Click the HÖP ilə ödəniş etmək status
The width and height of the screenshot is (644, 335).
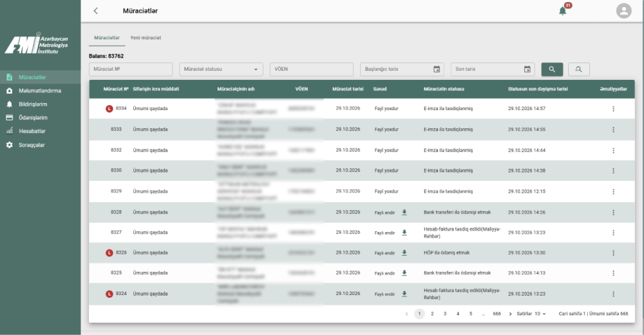click(446, 253)
